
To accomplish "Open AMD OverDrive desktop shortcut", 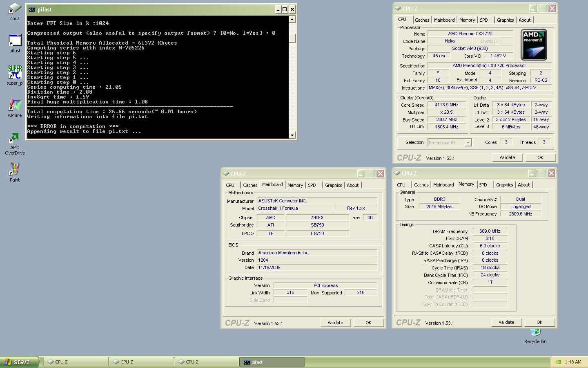I will click(15, 144).
